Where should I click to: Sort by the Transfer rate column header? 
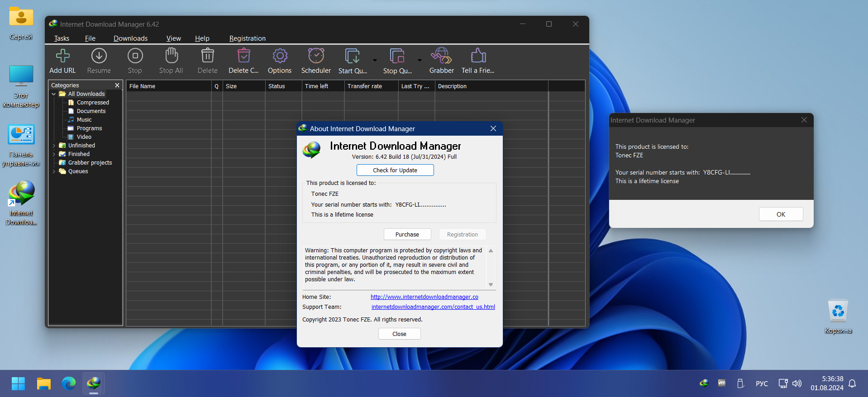(x=372, y=86)
